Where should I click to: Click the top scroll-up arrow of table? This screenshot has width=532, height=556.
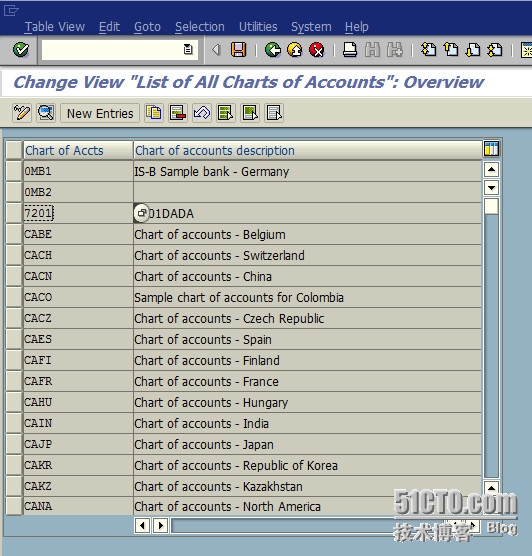491,169
